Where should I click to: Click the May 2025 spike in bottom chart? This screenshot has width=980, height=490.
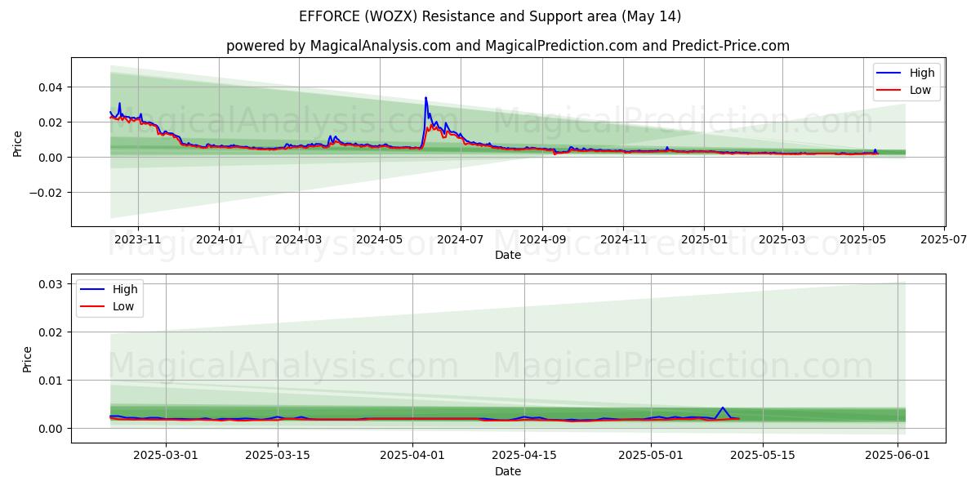[722, 408]
